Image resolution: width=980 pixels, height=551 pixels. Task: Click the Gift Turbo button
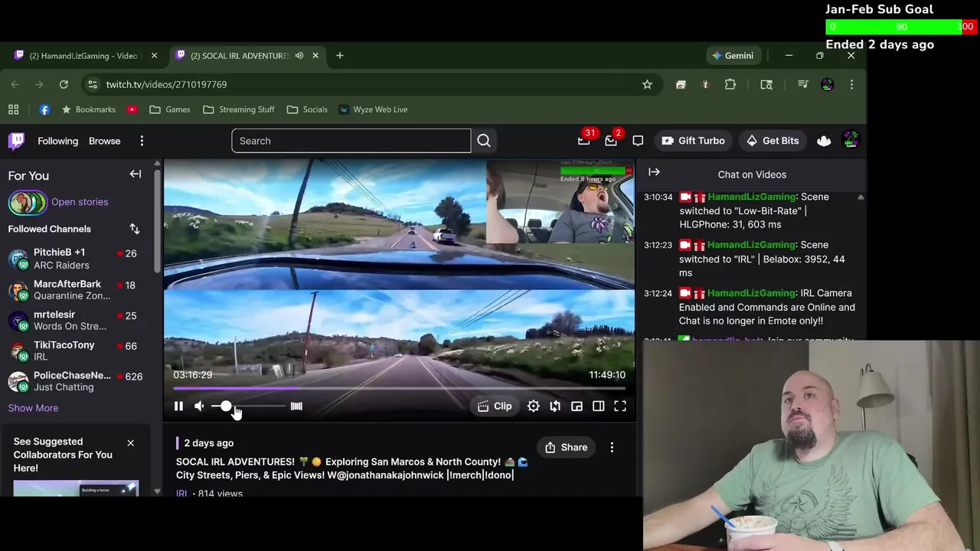[x=693, y=141]
